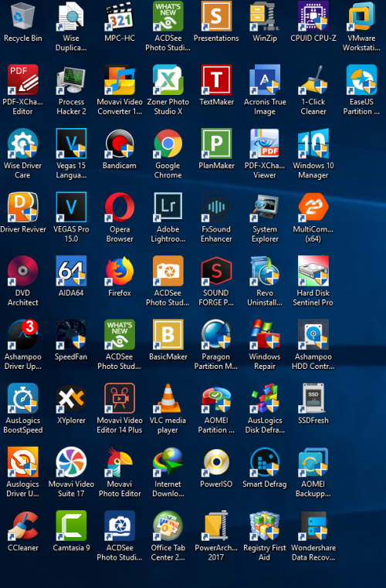Click the Hard Disk Sentinel Pro icon

click(313, 271)
